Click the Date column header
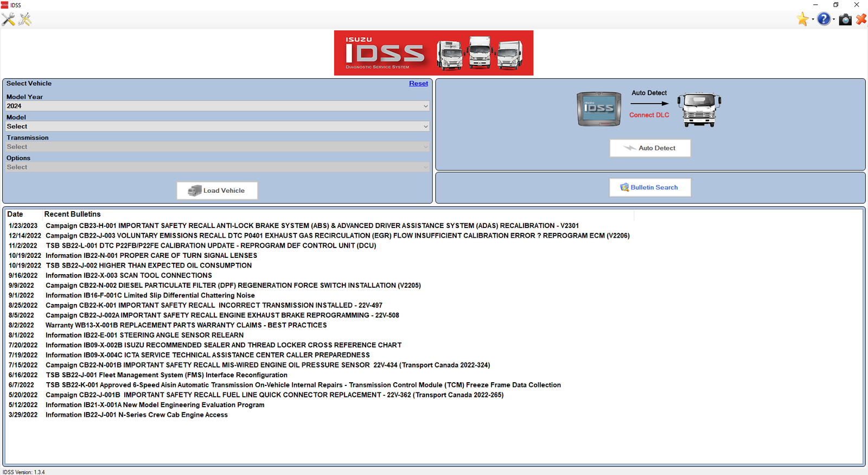This screenshot has height=475, width=868. coord(15,214)
